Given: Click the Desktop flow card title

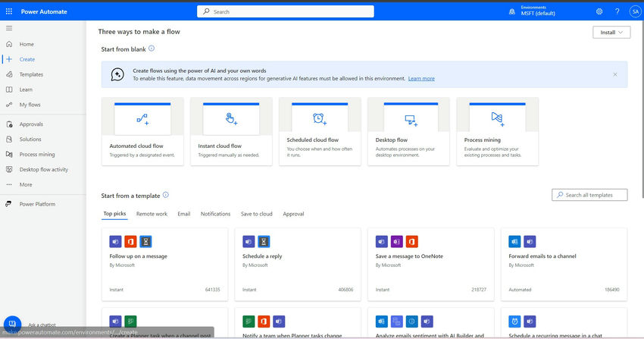Looking at the screenshot, I should pyautogui.click(x=392, y=140).
